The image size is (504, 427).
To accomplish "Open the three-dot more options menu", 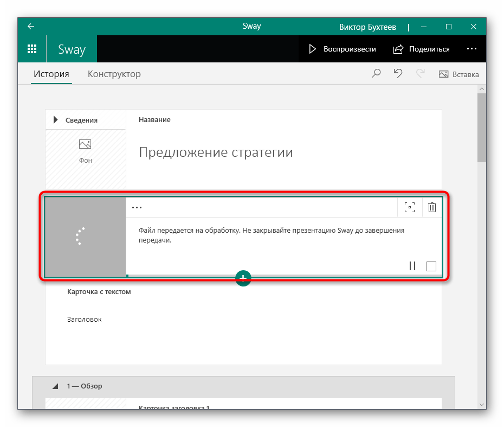I will click(471, 49).
